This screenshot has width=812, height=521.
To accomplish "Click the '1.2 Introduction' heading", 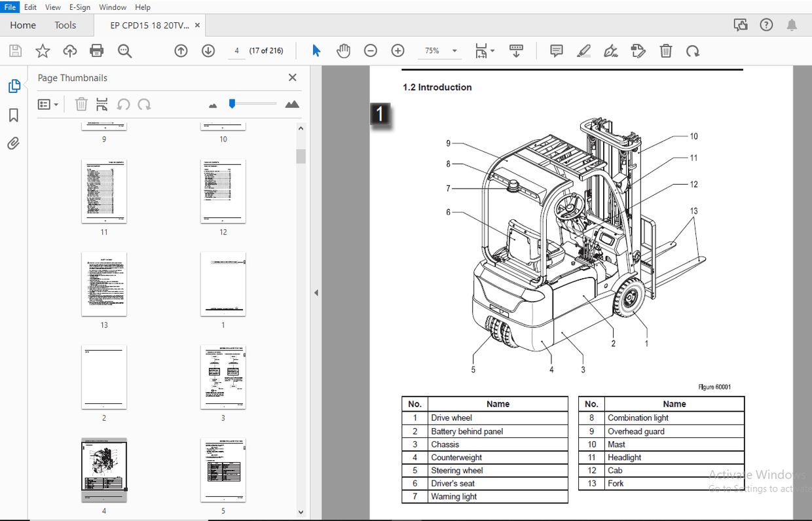I will 437,87.
